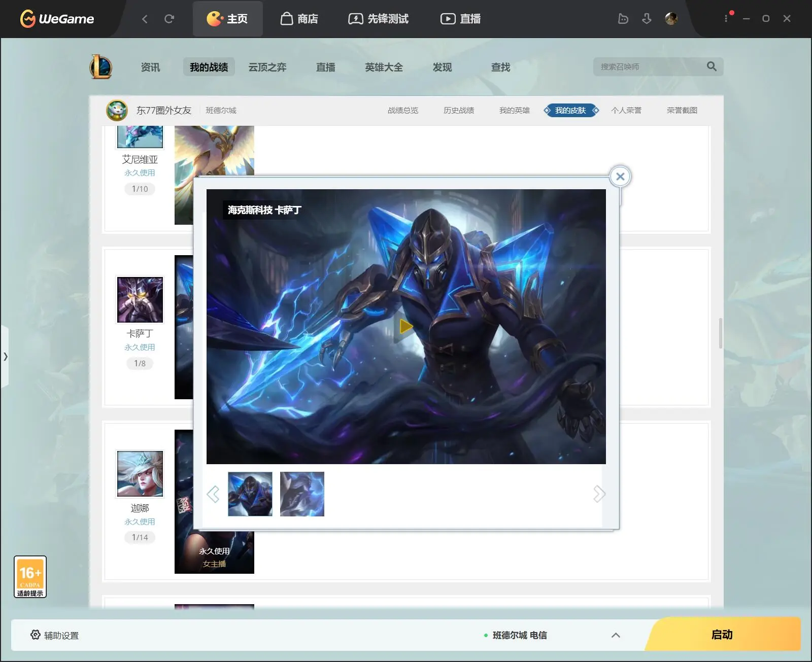Open the 主页 home tab
Viewport: 812px width, 662px height.
[227, 19]
